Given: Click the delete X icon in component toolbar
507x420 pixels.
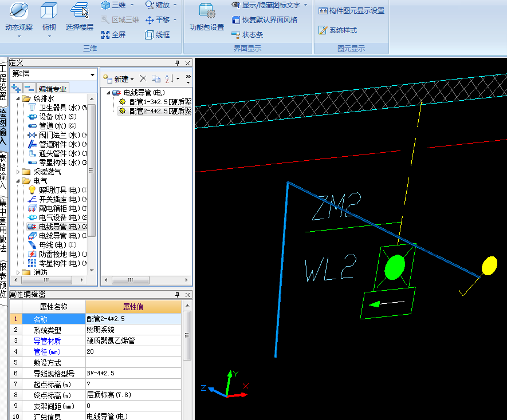Looking at the screenshot, I should tap(143, 78).
